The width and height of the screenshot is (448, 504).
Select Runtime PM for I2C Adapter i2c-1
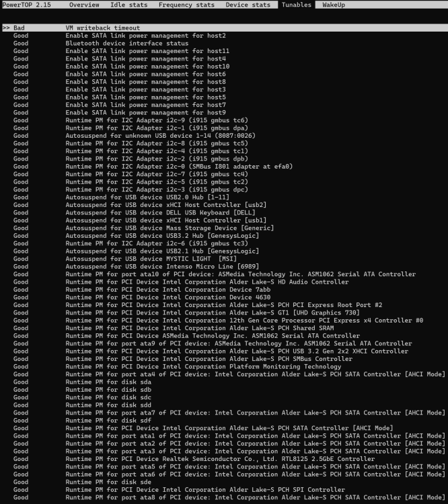point(130,128)
